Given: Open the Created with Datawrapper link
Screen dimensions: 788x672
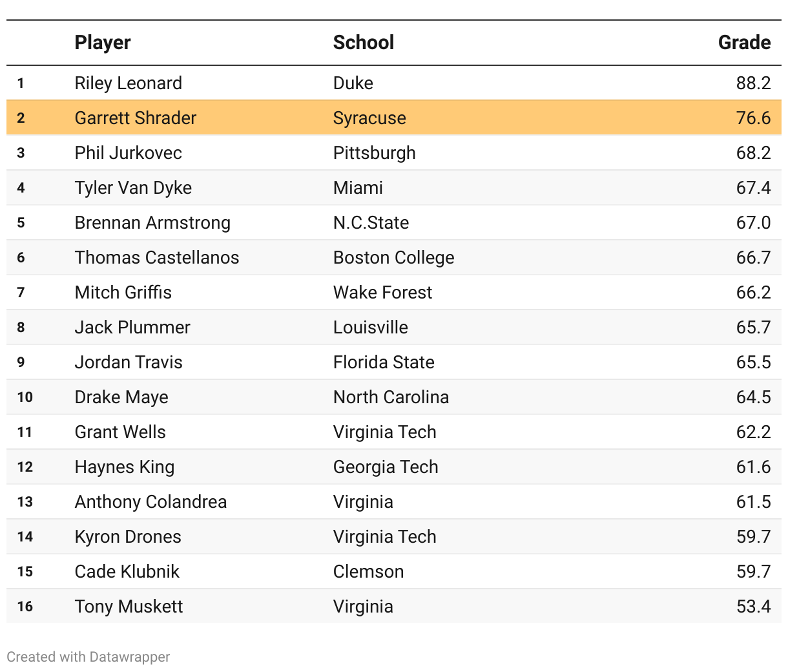Looking at the screenshot, I should [x=88, y=657].
